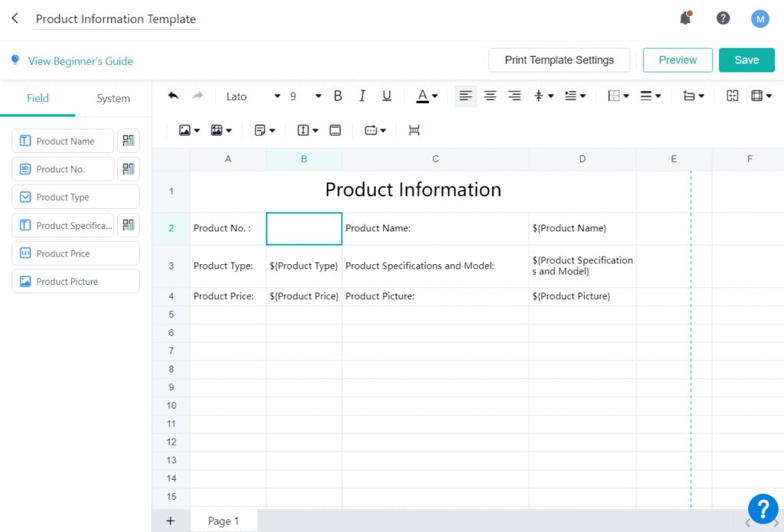Screen dimensions: 784x532
Task: Click the undo arrow in the toolbar
Action: pos(174,96)
